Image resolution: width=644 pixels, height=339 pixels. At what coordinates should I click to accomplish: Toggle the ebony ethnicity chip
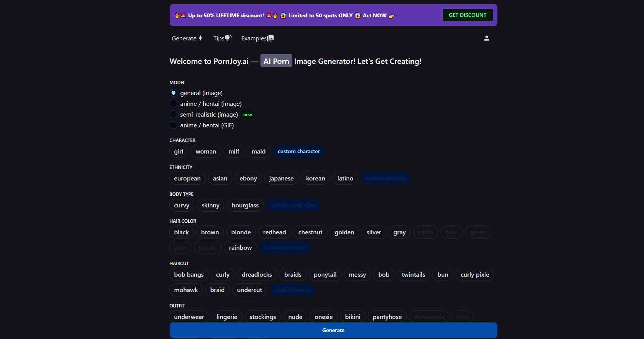(x=248, y=178)
